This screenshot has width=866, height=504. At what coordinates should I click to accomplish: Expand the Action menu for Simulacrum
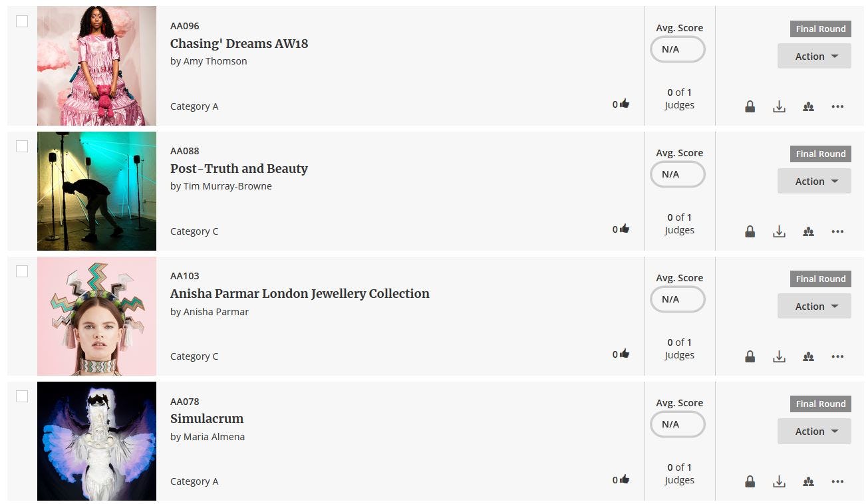pyautogui.click(x=814, y=431)
